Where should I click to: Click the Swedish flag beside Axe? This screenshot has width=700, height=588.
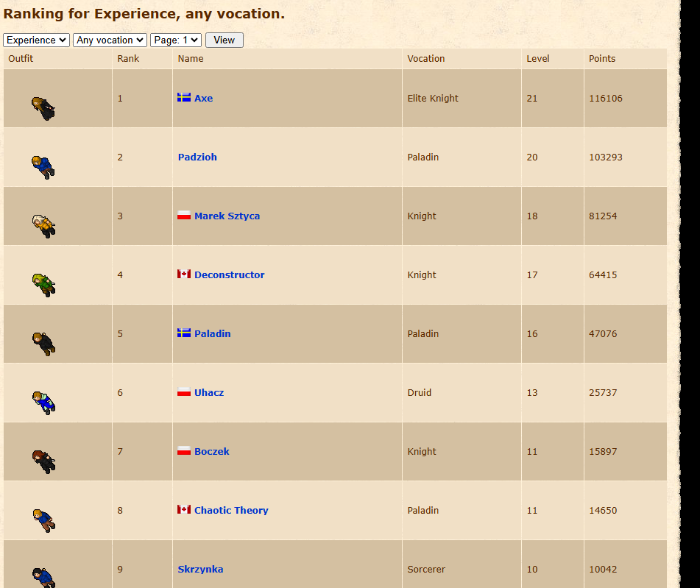(x=184, y=97)
